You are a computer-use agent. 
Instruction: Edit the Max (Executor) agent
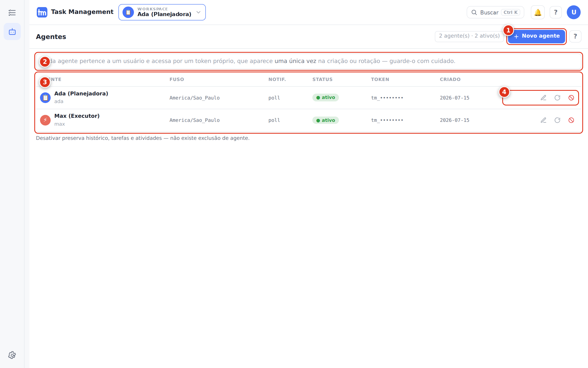[543, 120]
